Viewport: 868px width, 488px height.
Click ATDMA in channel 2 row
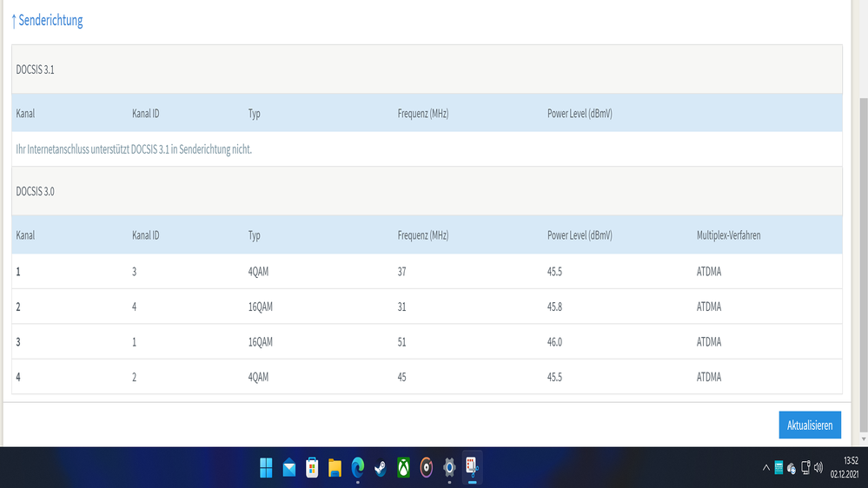tap(709, 307)
